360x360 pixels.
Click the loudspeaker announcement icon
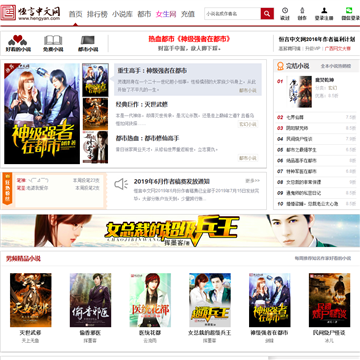point(121,184)
